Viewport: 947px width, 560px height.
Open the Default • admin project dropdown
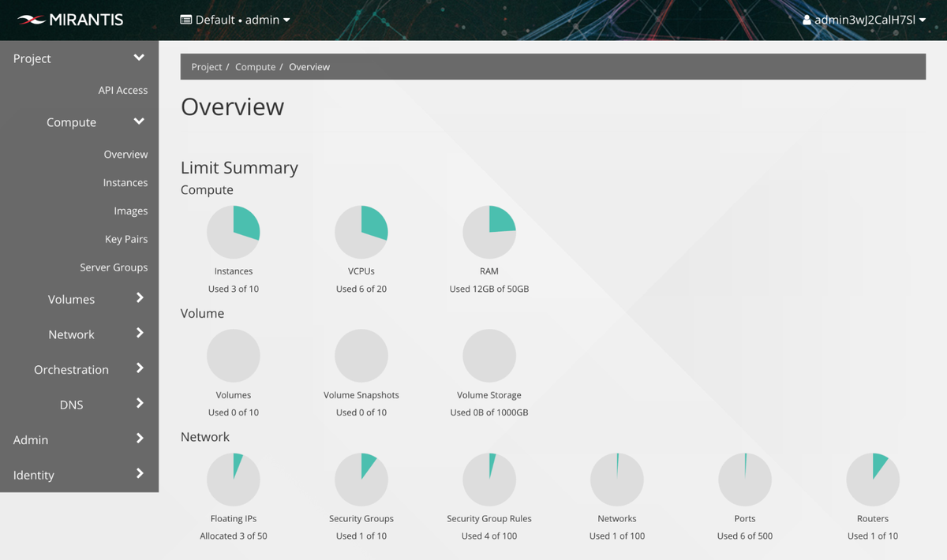pyautogui.click(x=235, y=20)
